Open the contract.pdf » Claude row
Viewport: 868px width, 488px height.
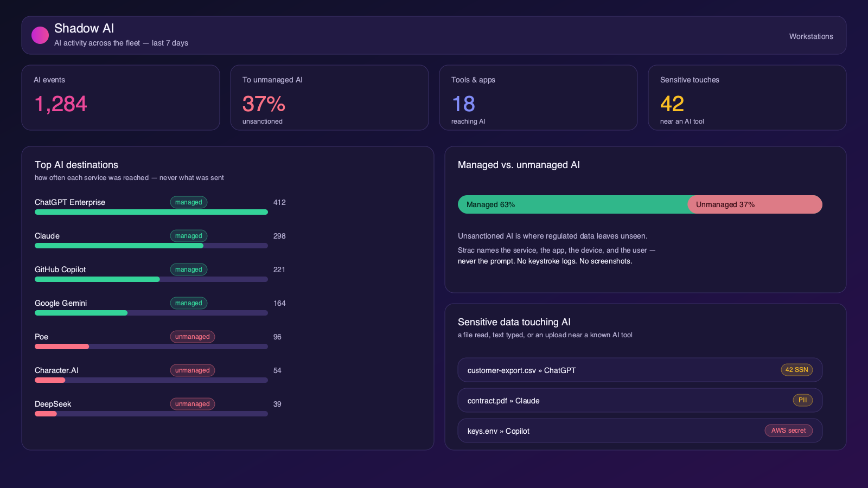click(x=640, y=401)
